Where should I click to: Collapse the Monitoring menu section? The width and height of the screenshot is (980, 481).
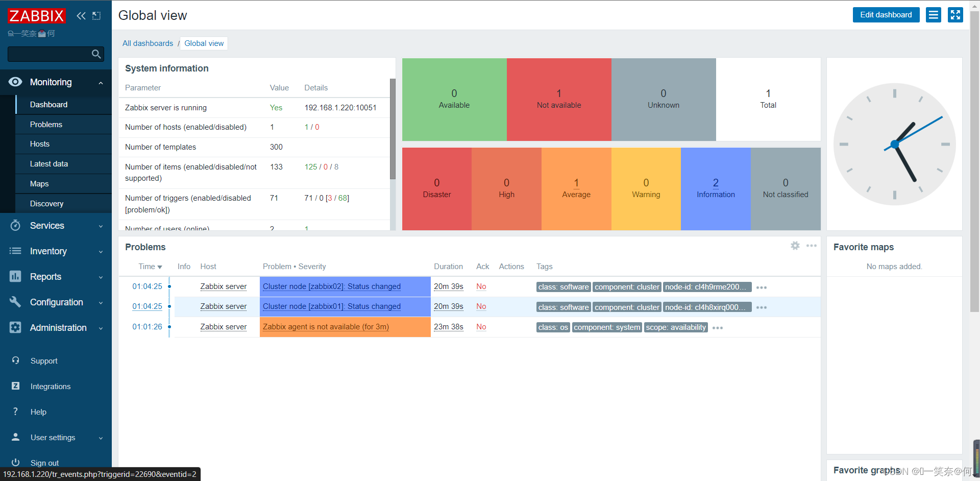click(101, 83)
